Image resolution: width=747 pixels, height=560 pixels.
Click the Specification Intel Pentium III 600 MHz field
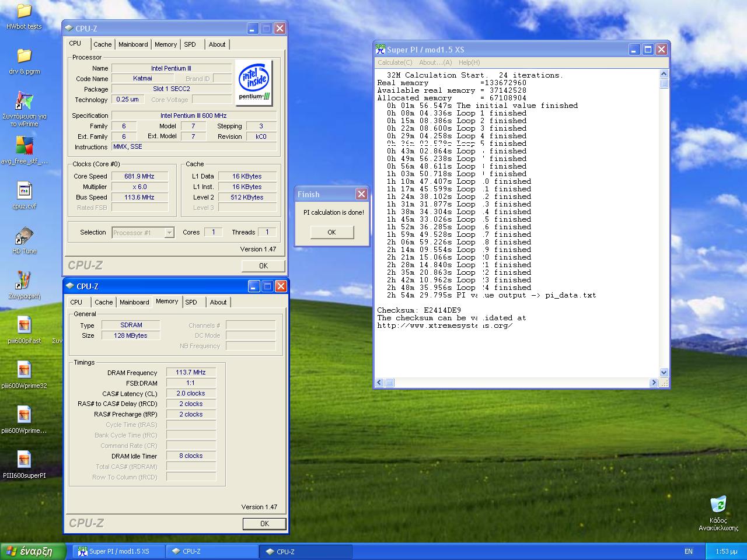pyautogui.click(x=194, y=116)
